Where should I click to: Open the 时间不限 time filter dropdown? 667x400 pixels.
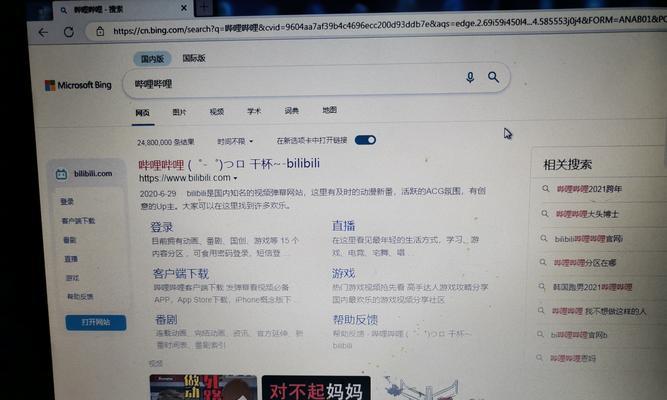pyautogui.click(x=235, y=141)
